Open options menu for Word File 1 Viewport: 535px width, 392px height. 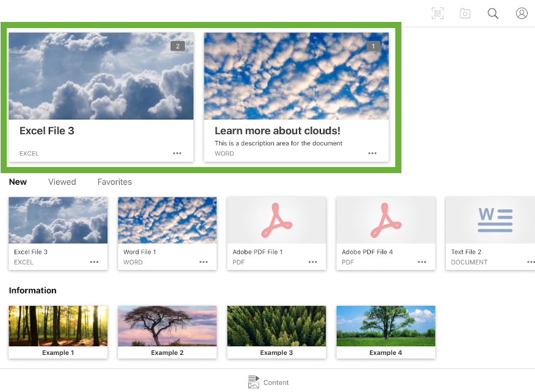[203, 262]
